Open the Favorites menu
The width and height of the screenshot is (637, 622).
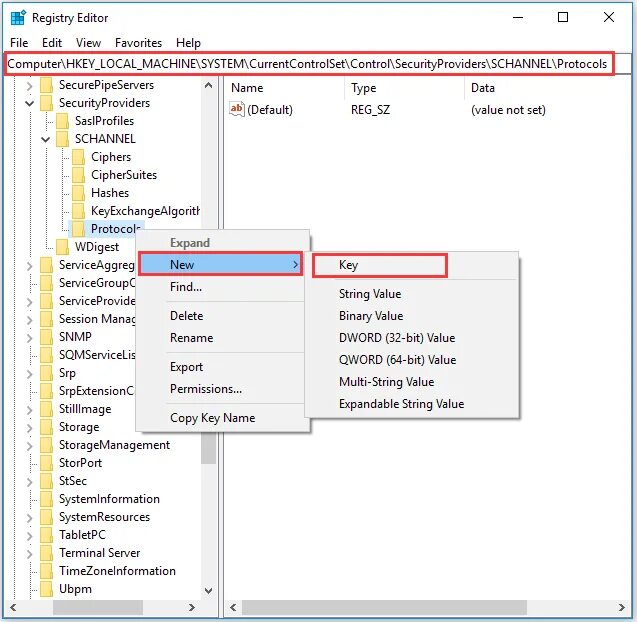tap(139, 43)
